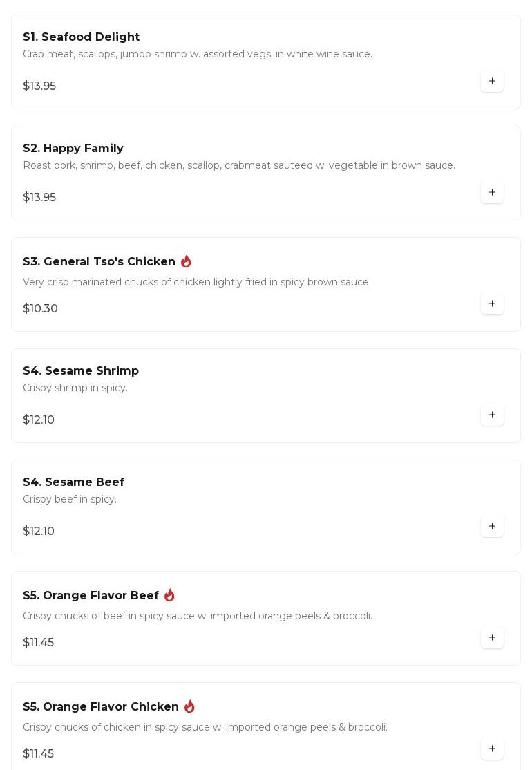The width and height of the screenshot is (532, 770).
Task: Add General Tso's Chicken using plus icon
Action: point(492,304)
